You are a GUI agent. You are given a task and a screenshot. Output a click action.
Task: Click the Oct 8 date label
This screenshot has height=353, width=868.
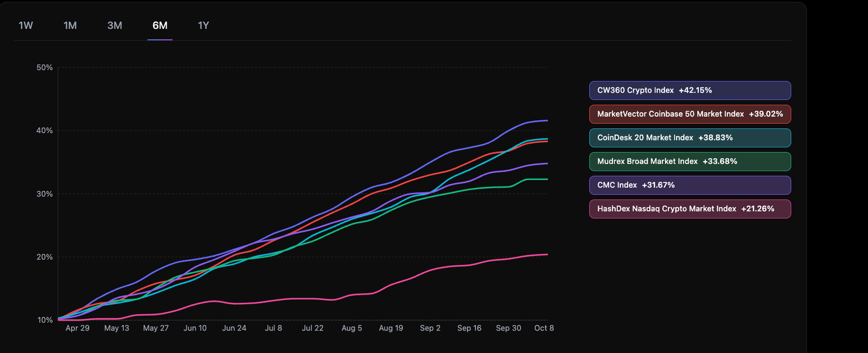pyautogui.click(x=544, y=328)
